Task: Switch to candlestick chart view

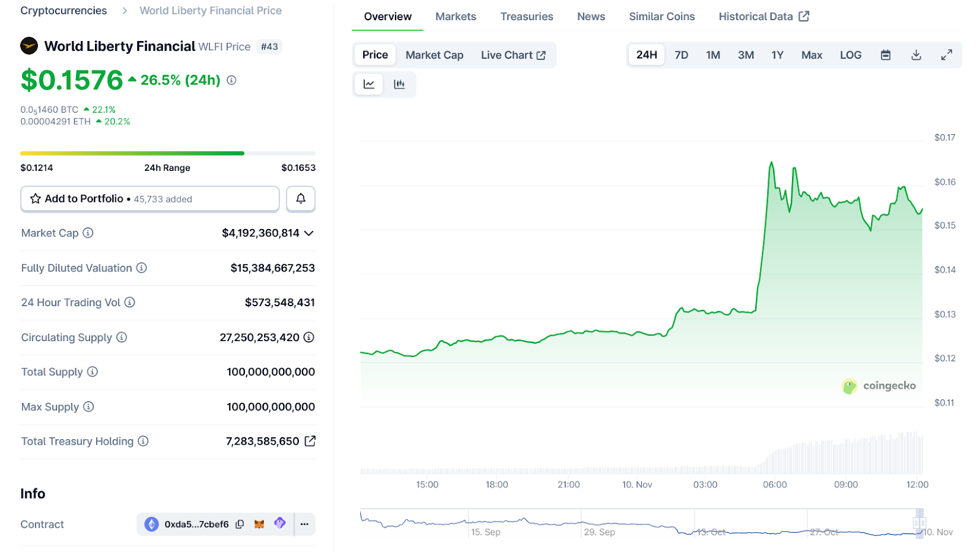Action: 399,85
